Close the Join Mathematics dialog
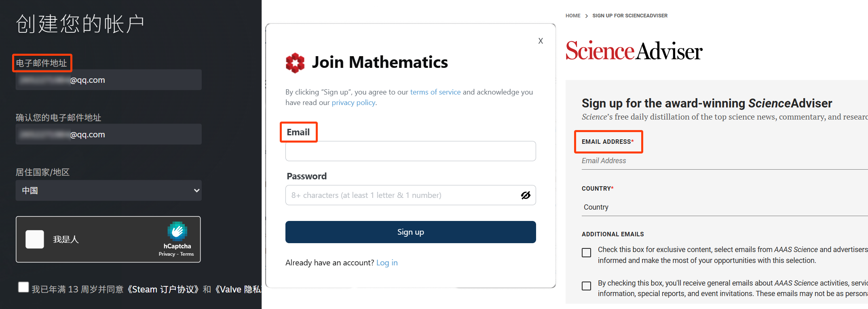Image resolution: width=868 pixels, height=309 pixels. 541,41
